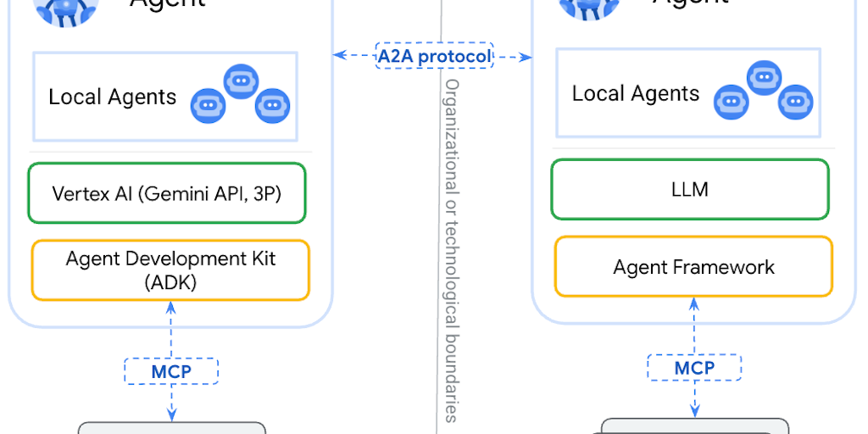
Task: Click the Local Agents text above Vertex AI
Action: [112, 97]
